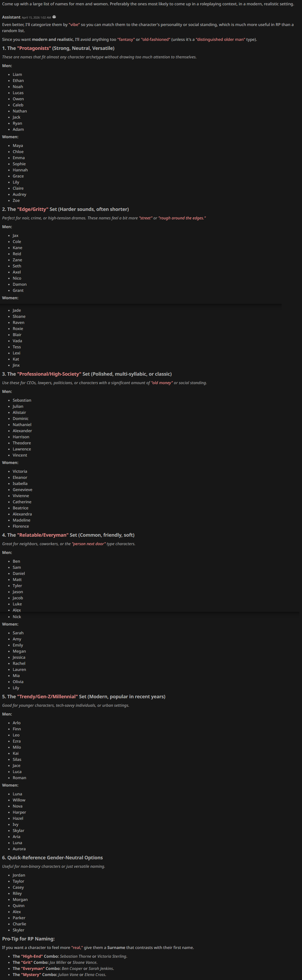Viewport: 302px width, 980px height.
Task: Click the name 'Genevieve'
Action: click(23, 490)
